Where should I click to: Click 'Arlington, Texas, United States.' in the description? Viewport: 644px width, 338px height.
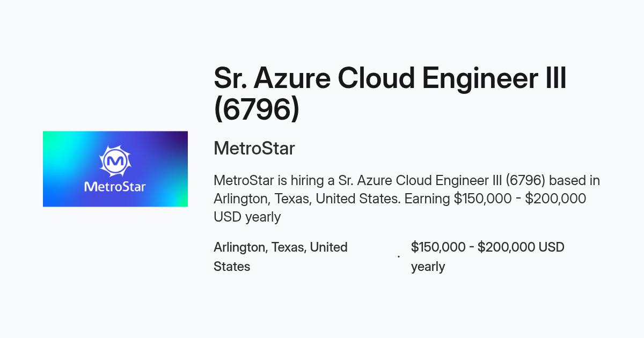[x=307, y=199]
